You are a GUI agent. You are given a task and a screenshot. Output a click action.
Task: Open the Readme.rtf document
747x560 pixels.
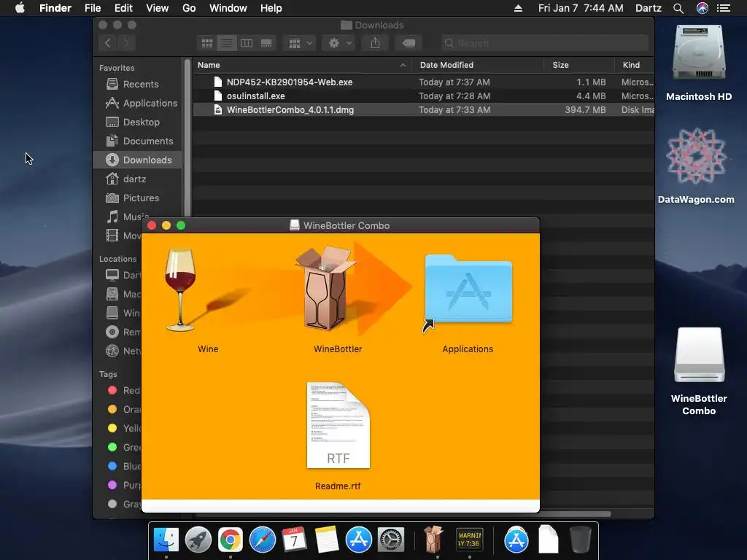[338, 425]
